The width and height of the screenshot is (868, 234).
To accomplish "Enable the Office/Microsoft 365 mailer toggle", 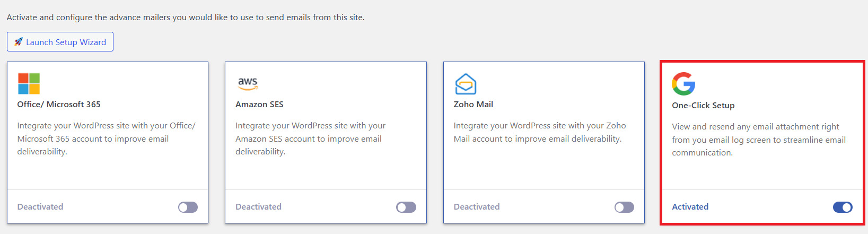I will 188,207.
